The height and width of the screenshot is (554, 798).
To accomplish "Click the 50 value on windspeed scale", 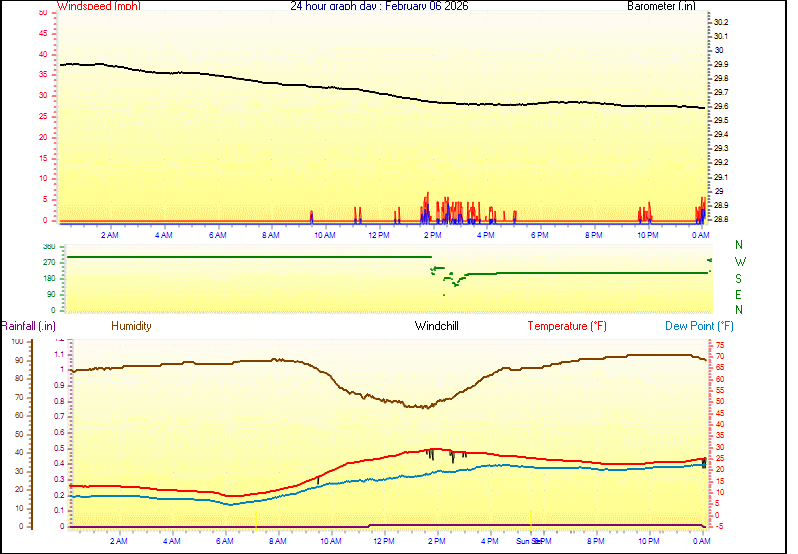I will click(x=41, y=12).
